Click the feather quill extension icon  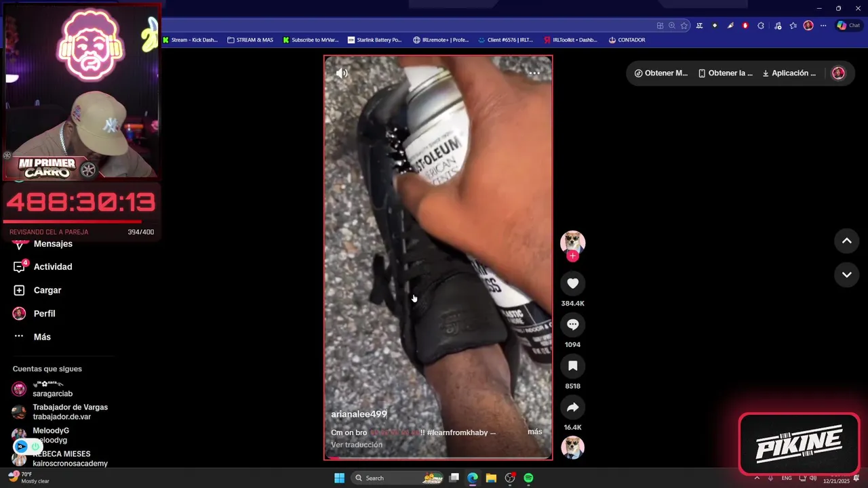click(730, 26)
